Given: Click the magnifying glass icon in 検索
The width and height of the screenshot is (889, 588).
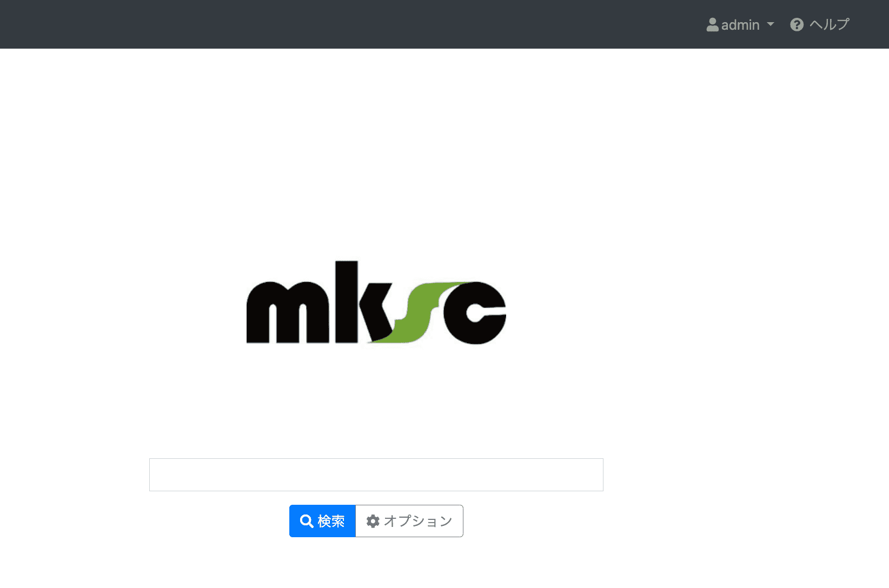Looking at the screenshot, I should pos(307,521).
